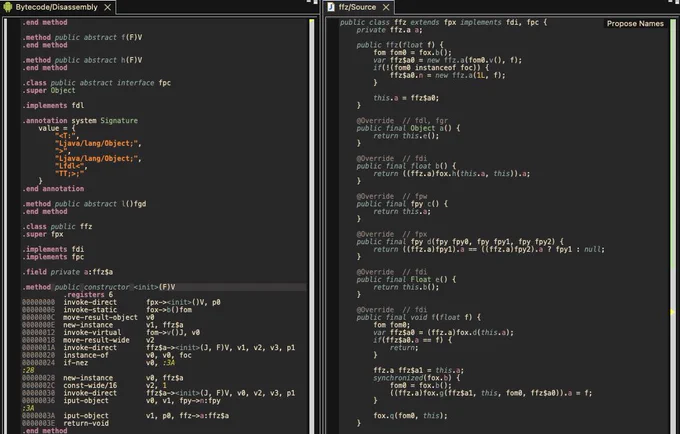Select '.method public constructor <init>(F)V' line
The width and height of the screenshot is (680, 434).
tap(99, 287)
